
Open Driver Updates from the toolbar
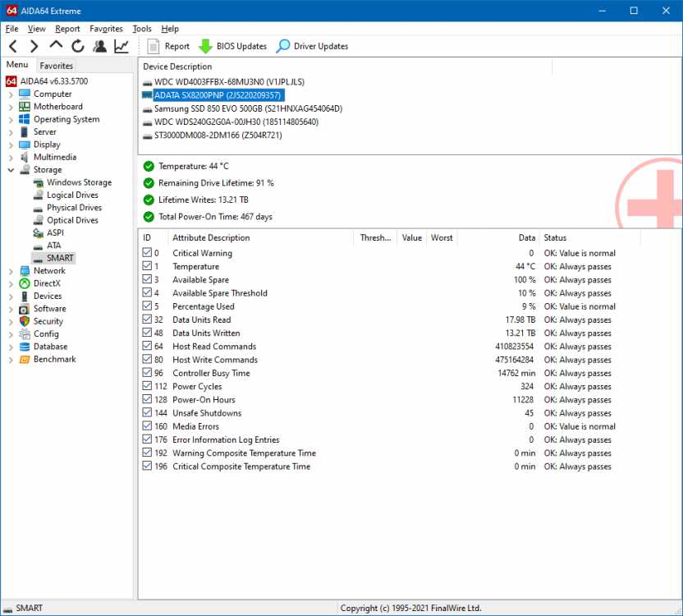(312, 46)
